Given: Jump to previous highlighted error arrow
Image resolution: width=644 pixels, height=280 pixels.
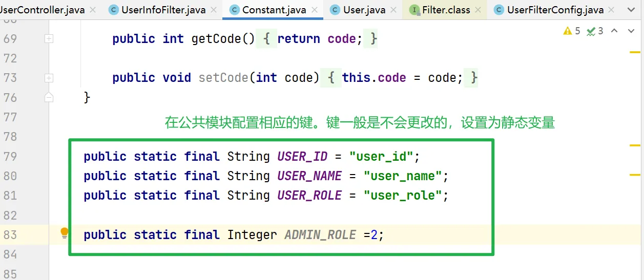Looking at the screenshot, I should point(615,31).
